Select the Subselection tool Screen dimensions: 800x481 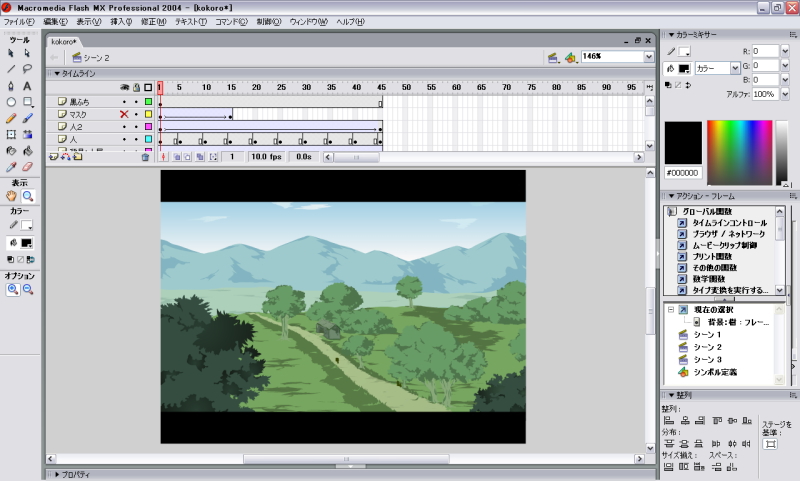(x=27, y=53)
